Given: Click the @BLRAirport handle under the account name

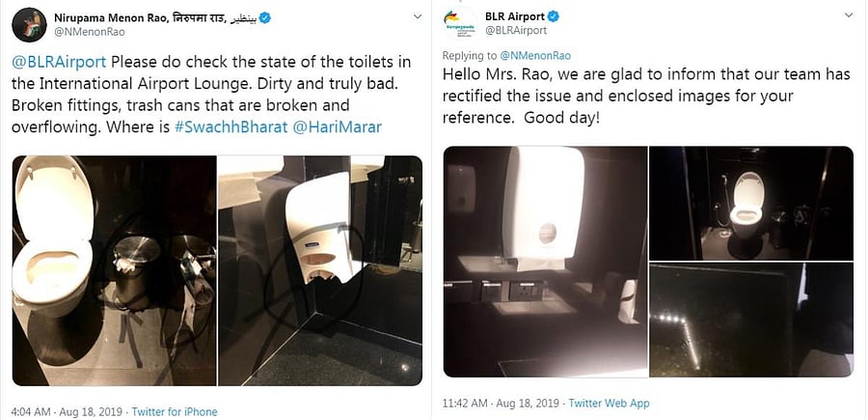Looking at the screenshot, I should click(x=516, y=31).
